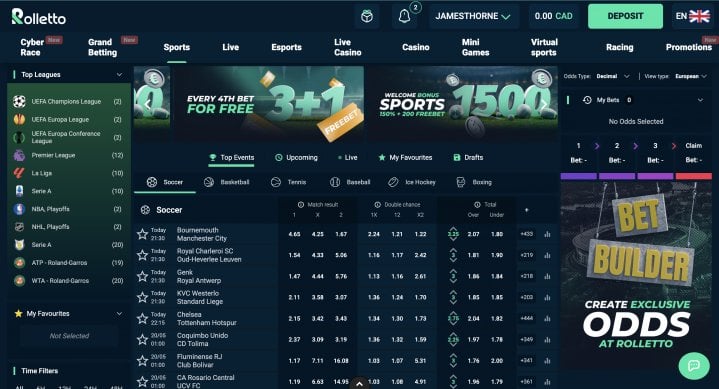The width and height of the screenshot is (719, 389).
Task: Collapse the My Favourites sidebar section
Action: [119, 313]
